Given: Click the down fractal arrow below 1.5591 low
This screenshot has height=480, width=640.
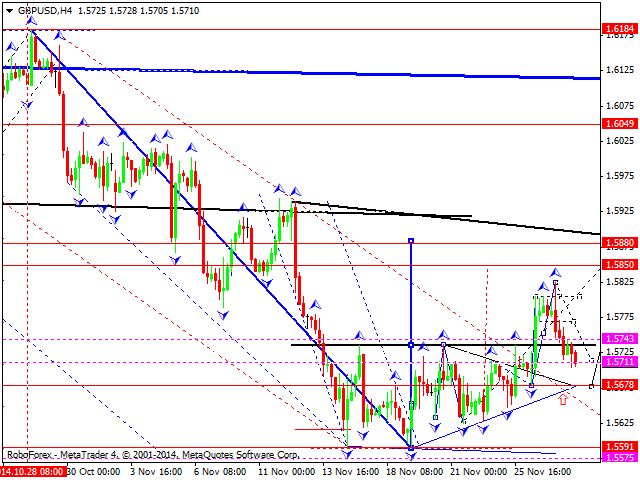Looking at the screenshot, I should [x=411, y=456].
